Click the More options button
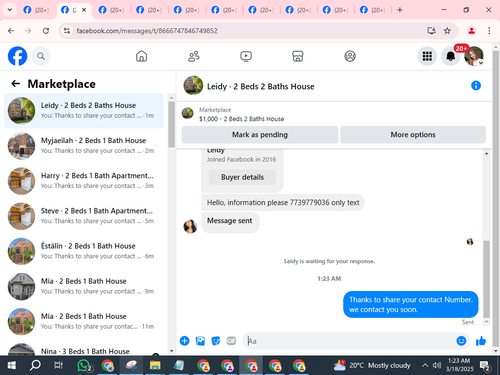The image size is (500, 375). [413, 135]
